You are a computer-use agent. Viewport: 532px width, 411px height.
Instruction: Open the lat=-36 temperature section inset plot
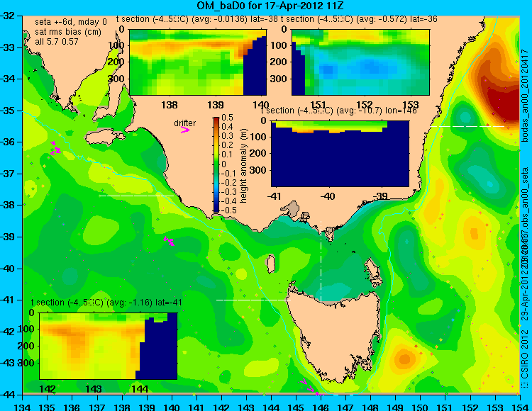click(x=360, y=62)
